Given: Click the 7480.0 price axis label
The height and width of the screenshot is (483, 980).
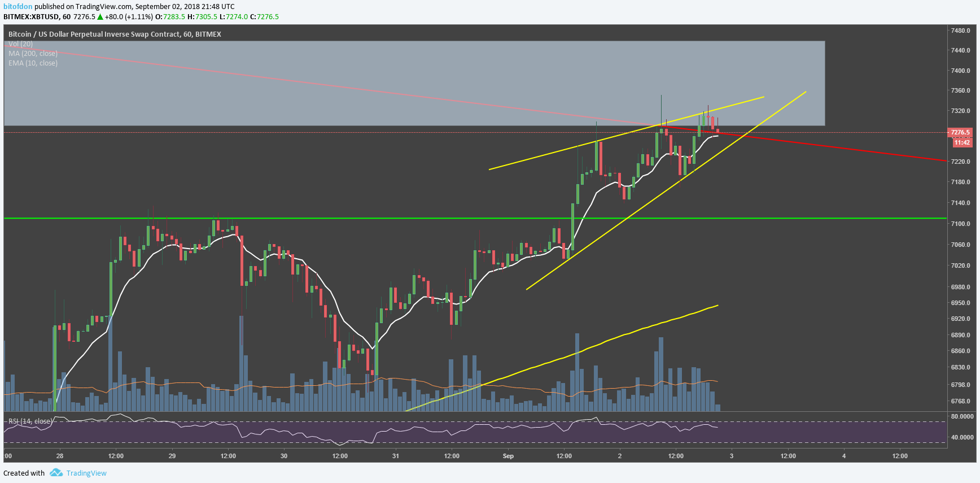Looking at the screenshot, I should pyautogui.click(x=961, y=31).
